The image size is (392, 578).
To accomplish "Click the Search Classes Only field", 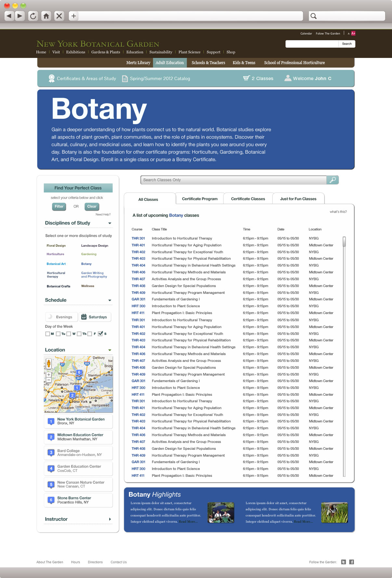I will (x=234, y=180).
